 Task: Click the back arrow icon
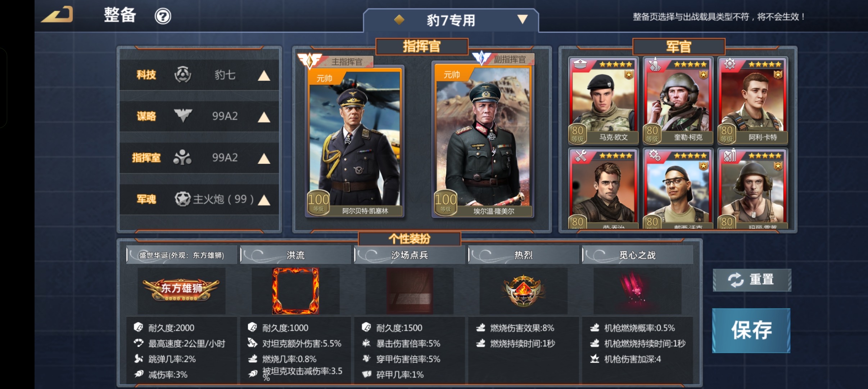57,14
